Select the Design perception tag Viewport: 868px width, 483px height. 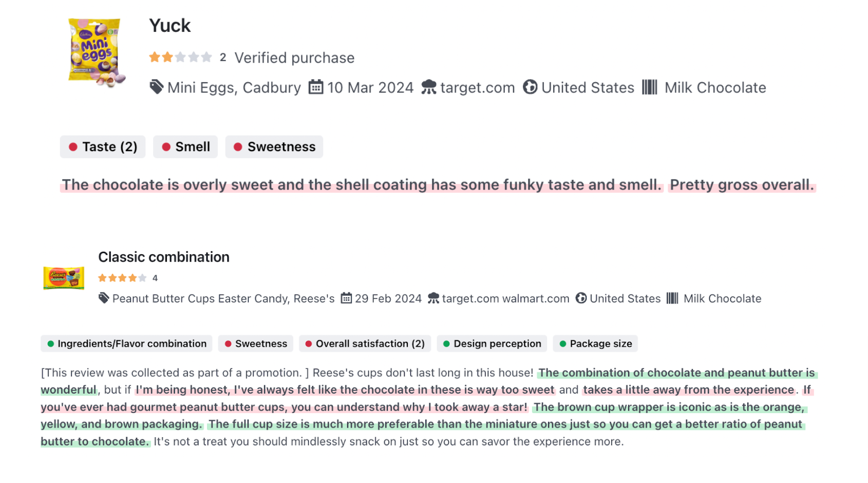point(492,344)
